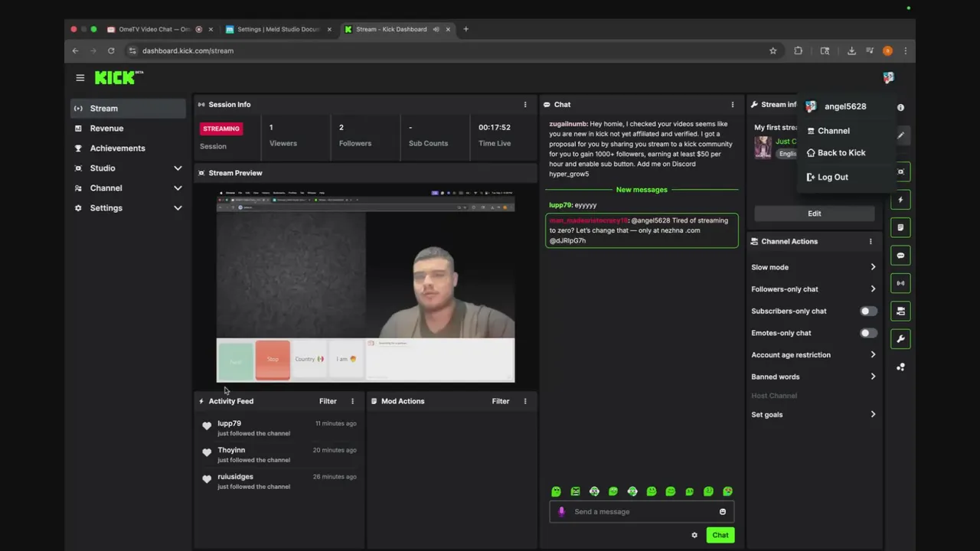The height and width of the screenshot is (551, 980).
Task: Toggle the camera channel actions widget icon
Action: click(900, 311)
